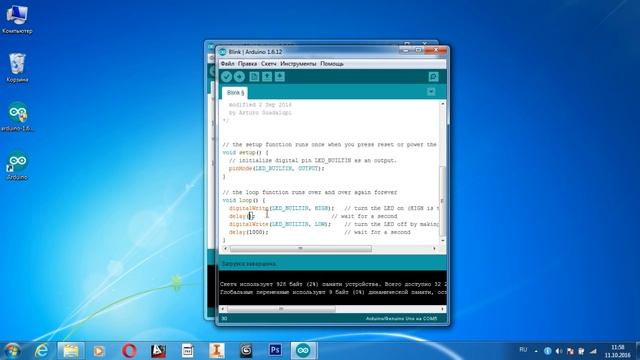The height and width of the screenshot is (360, 640).
Task: Click the blue info tray icon
Action: pyautogui.click(x=548, y=351)
